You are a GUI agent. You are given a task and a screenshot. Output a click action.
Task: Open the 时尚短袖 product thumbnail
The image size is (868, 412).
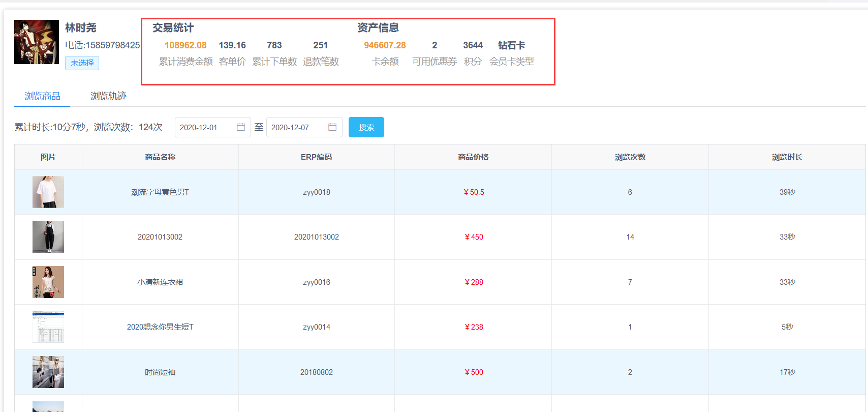pyautogui.click(x=48, y=372)
